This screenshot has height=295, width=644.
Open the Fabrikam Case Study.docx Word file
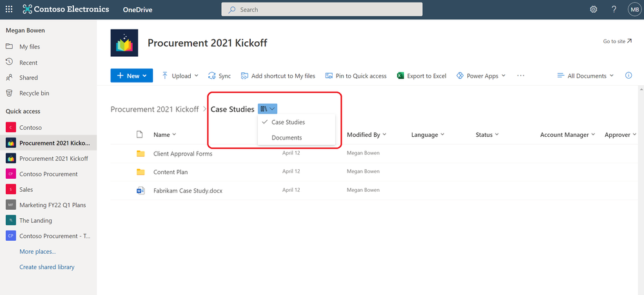click(x=188, y=191)
